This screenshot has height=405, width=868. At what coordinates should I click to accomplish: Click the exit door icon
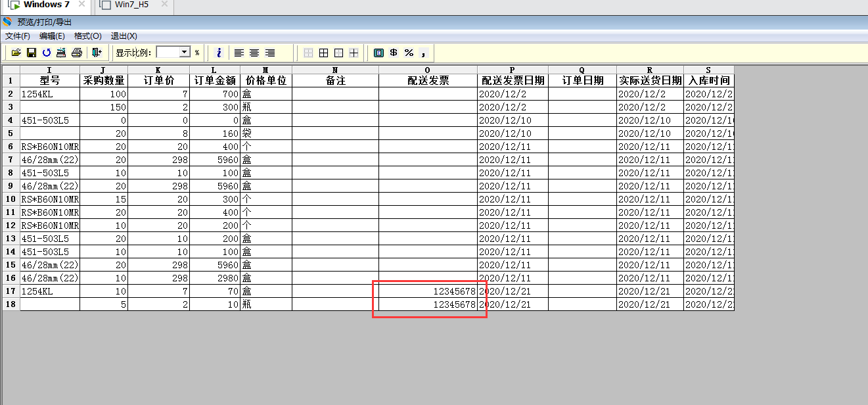tap(97, 53)
